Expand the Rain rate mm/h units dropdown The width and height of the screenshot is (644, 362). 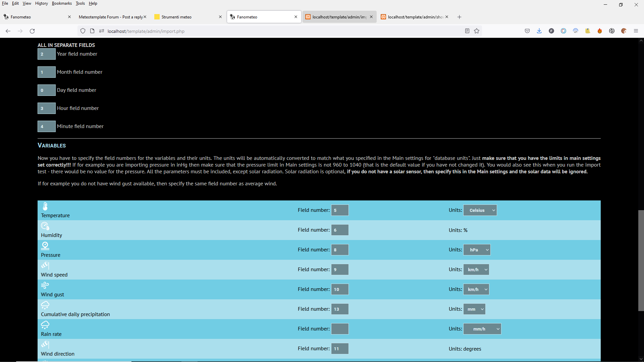click(482, 329)
